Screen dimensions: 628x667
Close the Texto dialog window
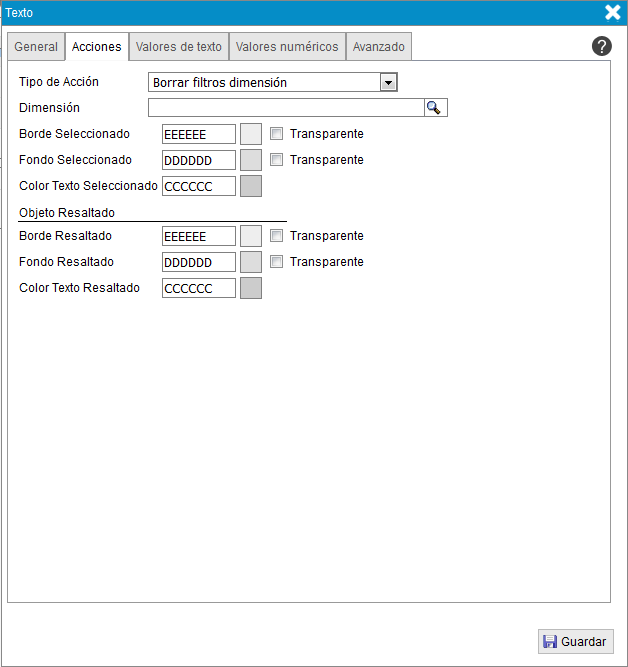pos(613,13)
